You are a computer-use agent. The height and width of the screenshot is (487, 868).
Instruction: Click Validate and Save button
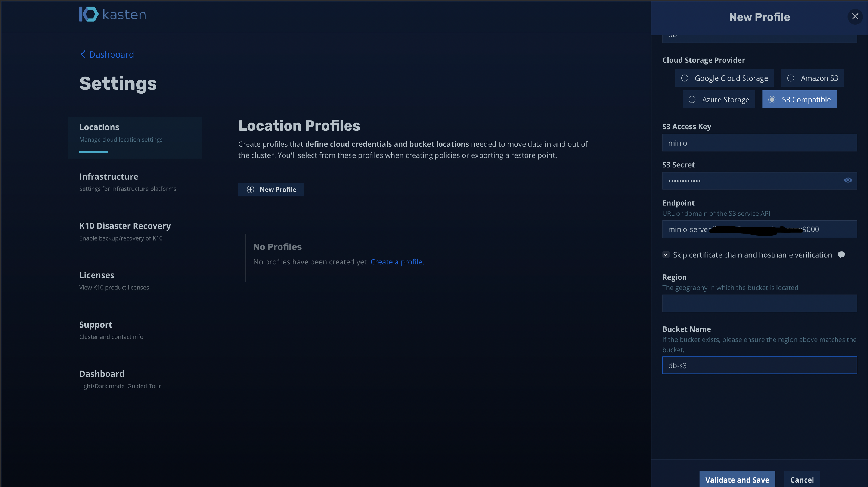coord(737,480)
